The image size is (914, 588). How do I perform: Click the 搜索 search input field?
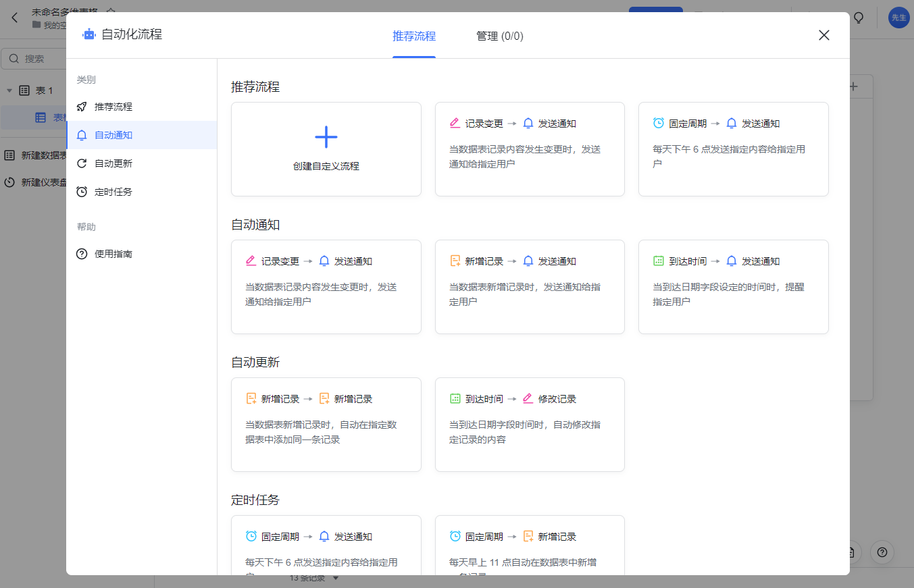(x=41, y=59)
